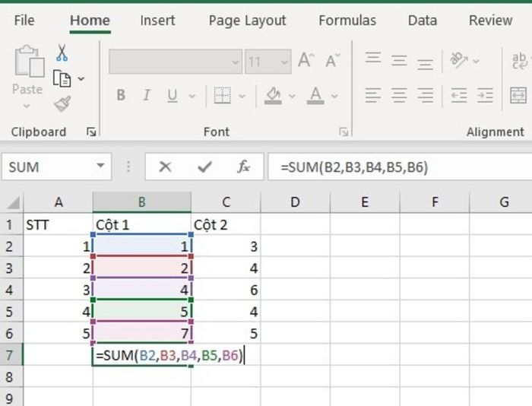Click Increase Font Size icon

click(x=306, y=61)
